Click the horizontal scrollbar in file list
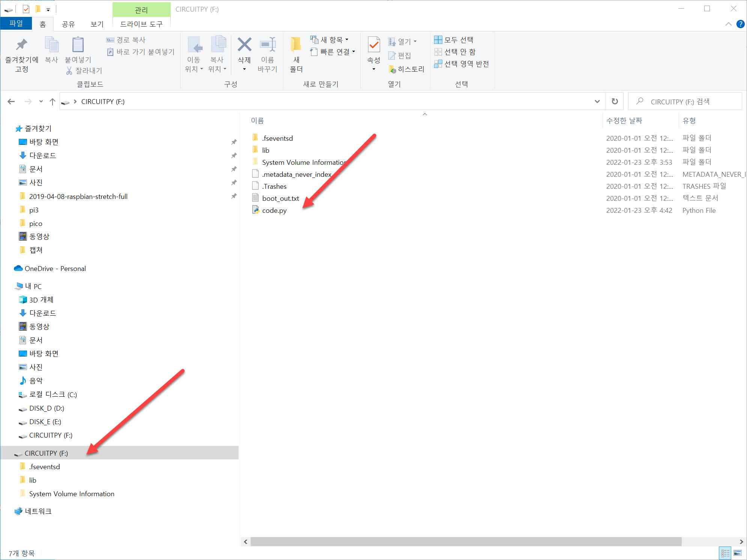This screenshot has height=560, width=747. click(x=465, y=542)
